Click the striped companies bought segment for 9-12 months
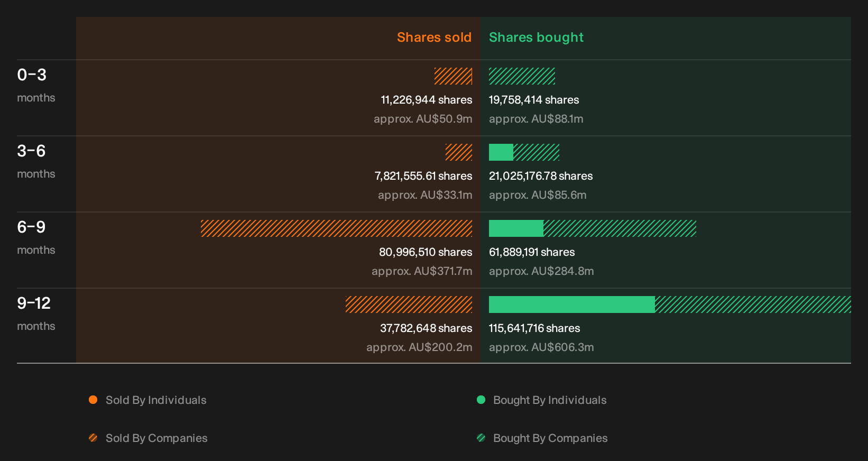The width and height of the screenshot is (868, 461). 753,305
